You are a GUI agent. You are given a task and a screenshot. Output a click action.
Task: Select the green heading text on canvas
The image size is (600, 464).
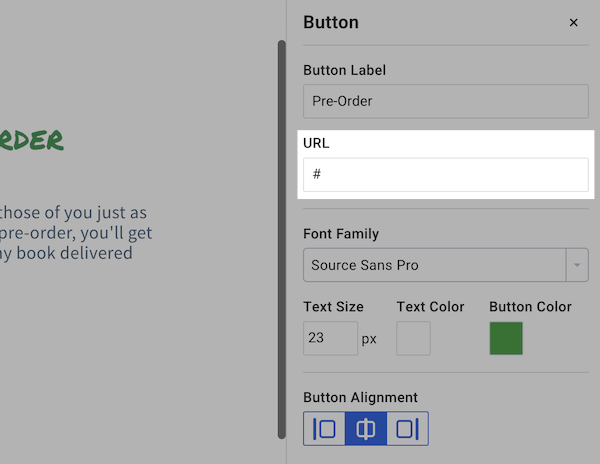tap(32, 140)
